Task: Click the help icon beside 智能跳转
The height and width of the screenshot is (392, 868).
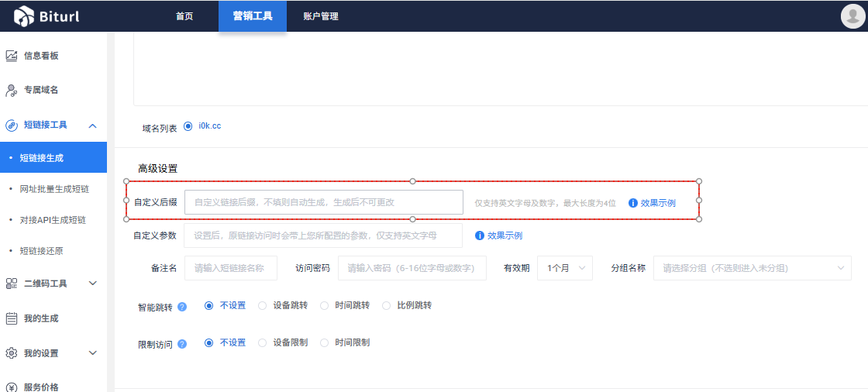Action: (182, 306)
